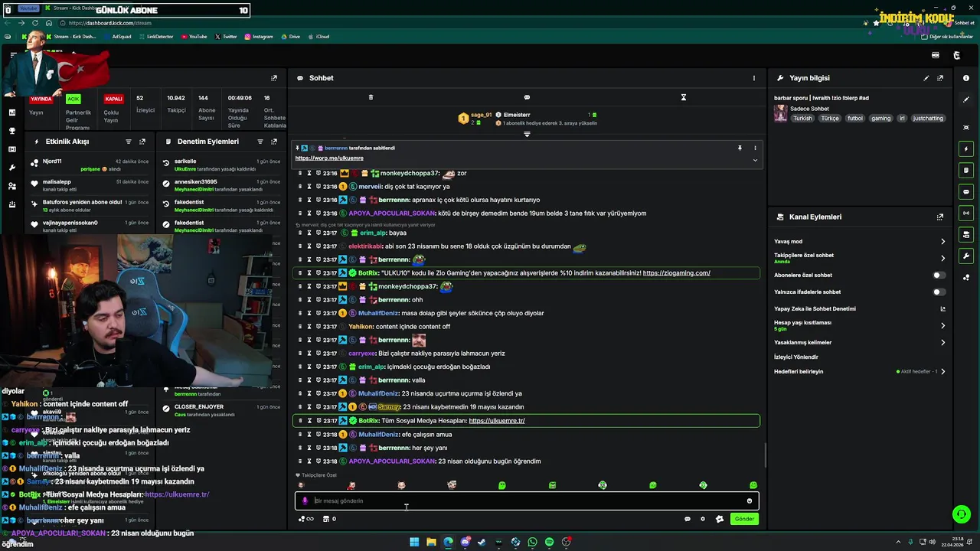Image resolution: width=980 pixels, height=551 pixels.
Task: Click the trash icon in Sohbet toolbar
Action: pyautogui.click(x=371, y=97)
